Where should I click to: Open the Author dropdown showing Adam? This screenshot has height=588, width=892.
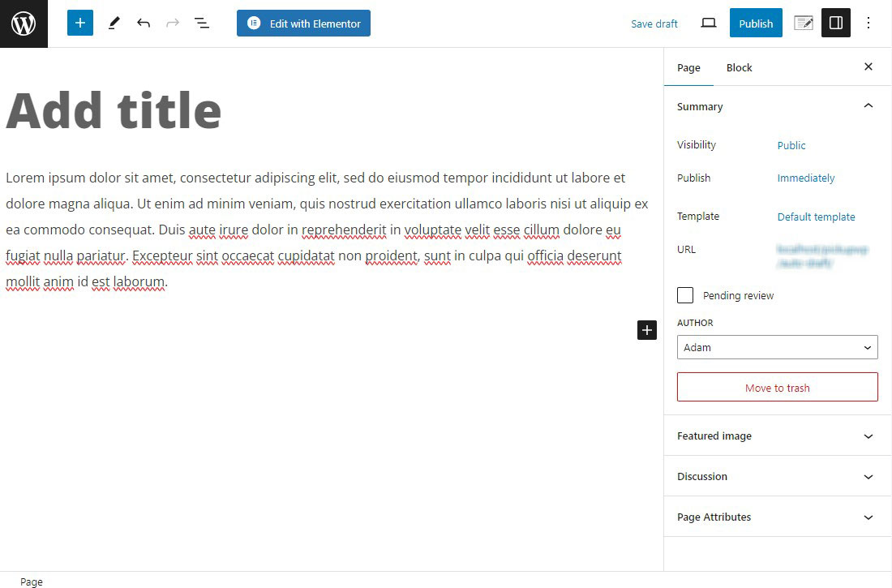point(777,347)
